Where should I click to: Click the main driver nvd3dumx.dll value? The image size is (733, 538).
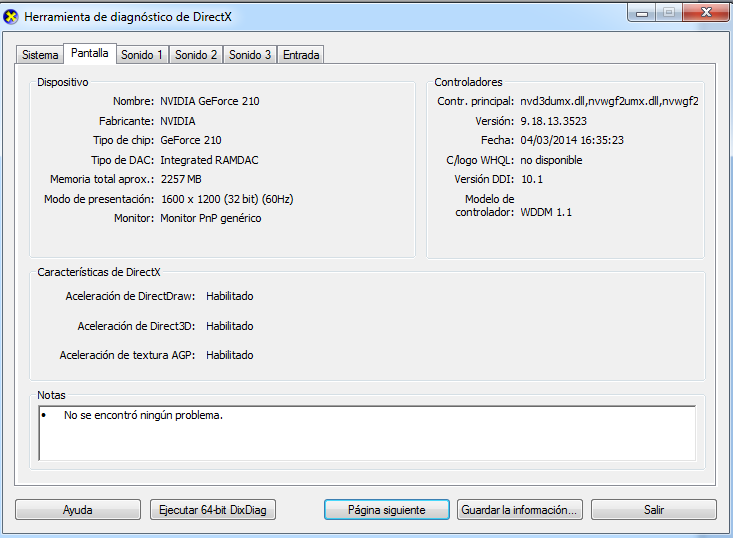(609, 101)
